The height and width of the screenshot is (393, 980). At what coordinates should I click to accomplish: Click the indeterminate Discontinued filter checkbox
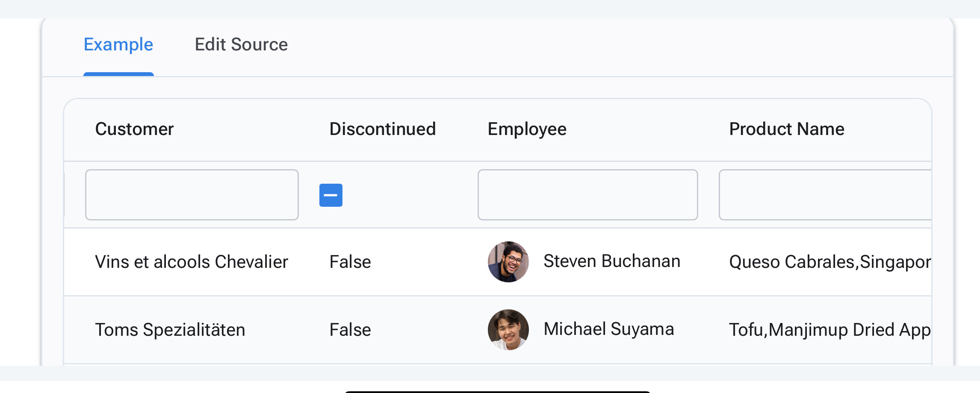coord(331,194)
